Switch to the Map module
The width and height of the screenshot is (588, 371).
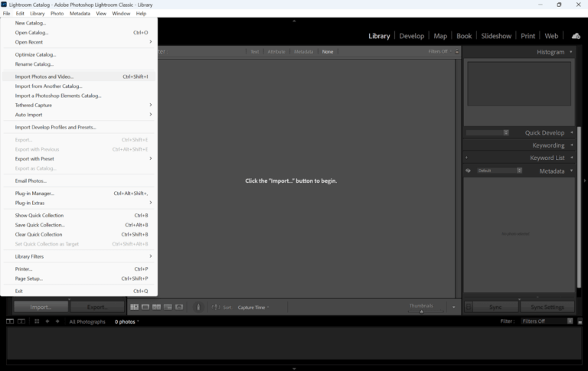point(440,36)
